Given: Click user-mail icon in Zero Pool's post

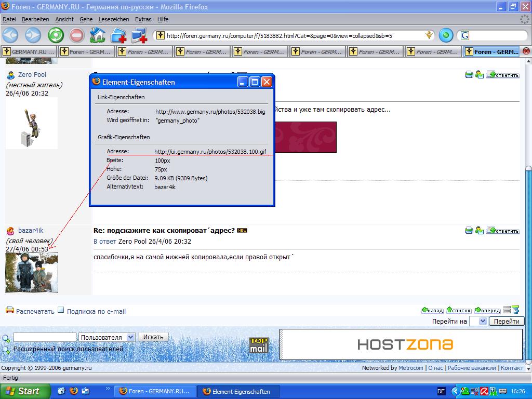Looking at the screenshot, I should click(479, 74).
